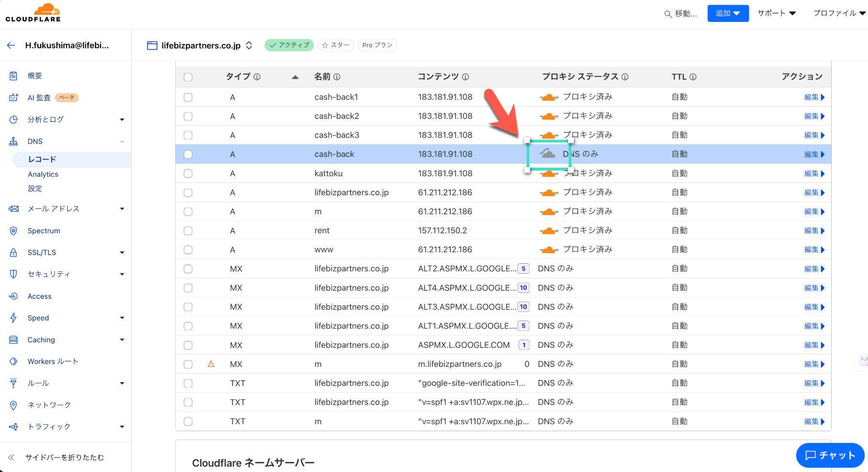Click the 移動... search field
This screenshot has height=472, width=868.
[681, 14]
